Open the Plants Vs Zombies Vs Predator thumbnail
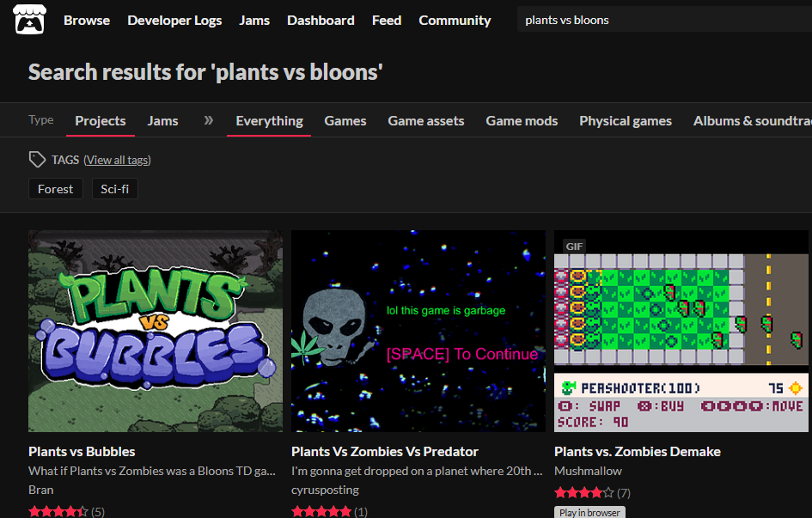This screenshot has height=518, width=812. click(418, 332)
